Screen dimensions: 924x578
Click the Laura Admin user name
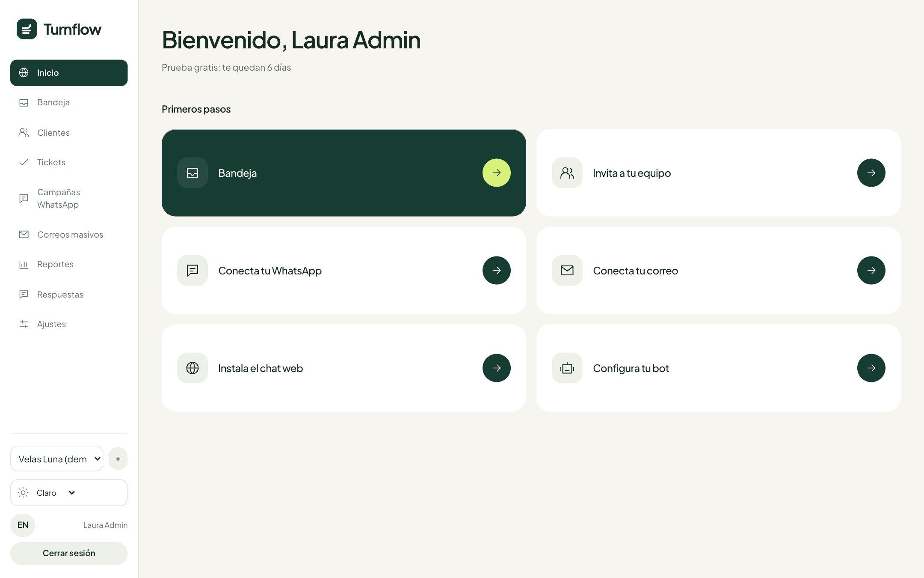tap(105, 525)
